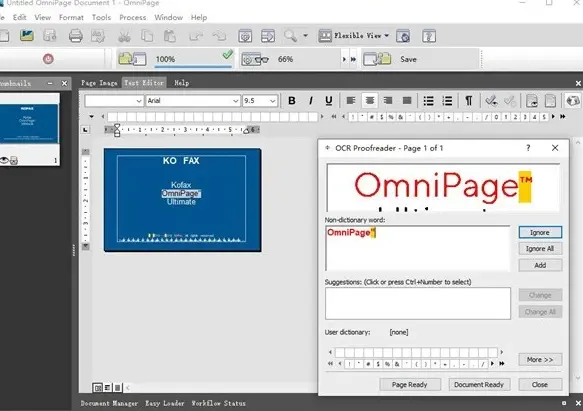
Task: Click the Load files workflow icon
Action: [x=132, y=59]
